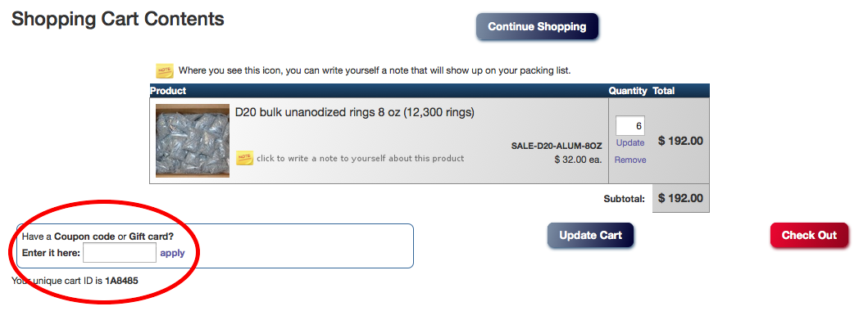
Task: Click the Continue Shopping button
Action: click(x=537, y=26)
